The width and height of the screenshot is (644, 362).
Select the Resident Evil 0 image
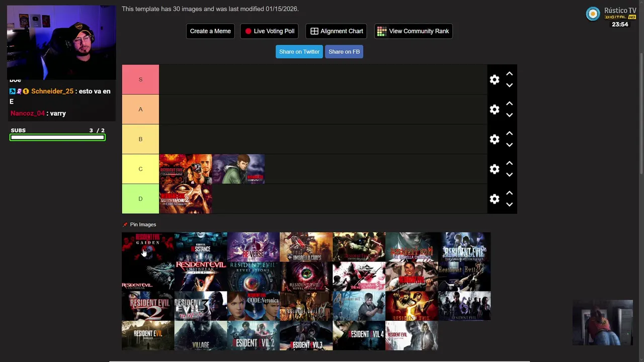[306, 306]
